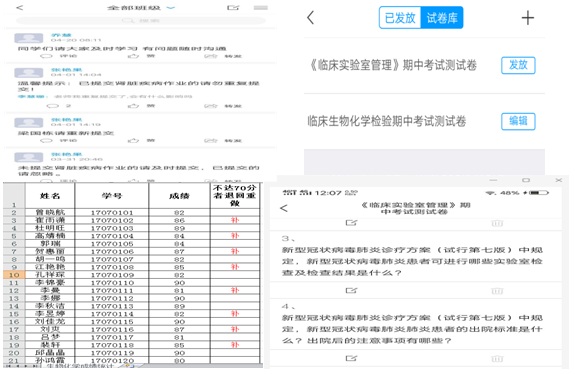Expand the 全部班级 class dropdown
This screenshot has height=374, width=575.
[171, 7]
